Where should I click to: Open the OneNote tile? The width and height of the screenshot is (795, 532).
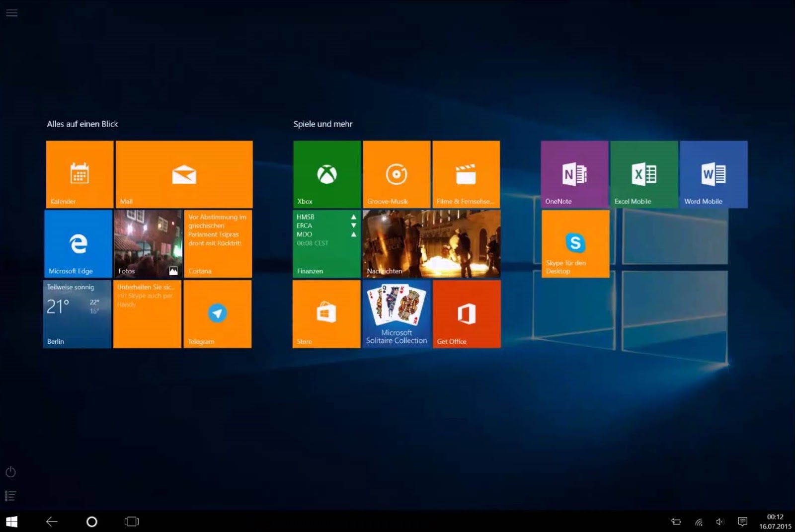point(574,174)
